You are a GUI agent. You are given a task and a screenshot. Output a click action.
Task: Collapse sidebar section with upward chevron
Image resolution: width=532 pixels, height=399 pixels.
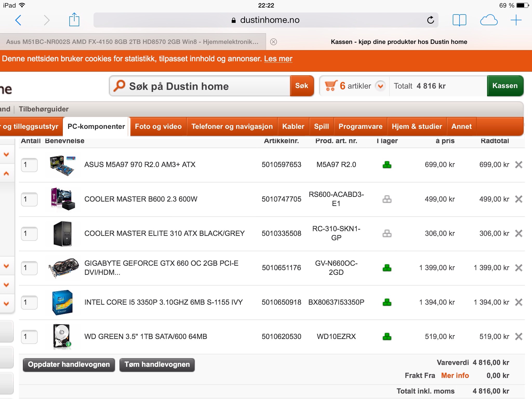pyautogui.click(x=6, y=174)
